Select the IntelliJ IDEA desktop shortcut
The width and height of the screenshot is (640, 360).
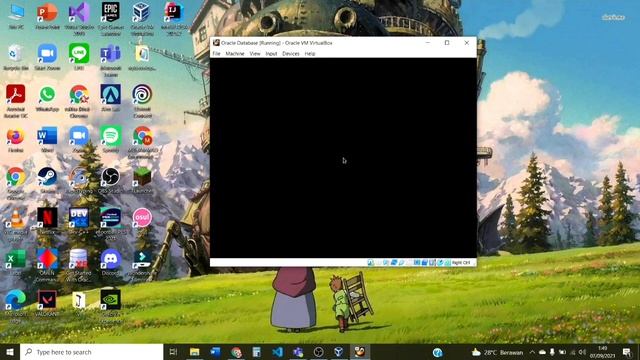(174, 19)
